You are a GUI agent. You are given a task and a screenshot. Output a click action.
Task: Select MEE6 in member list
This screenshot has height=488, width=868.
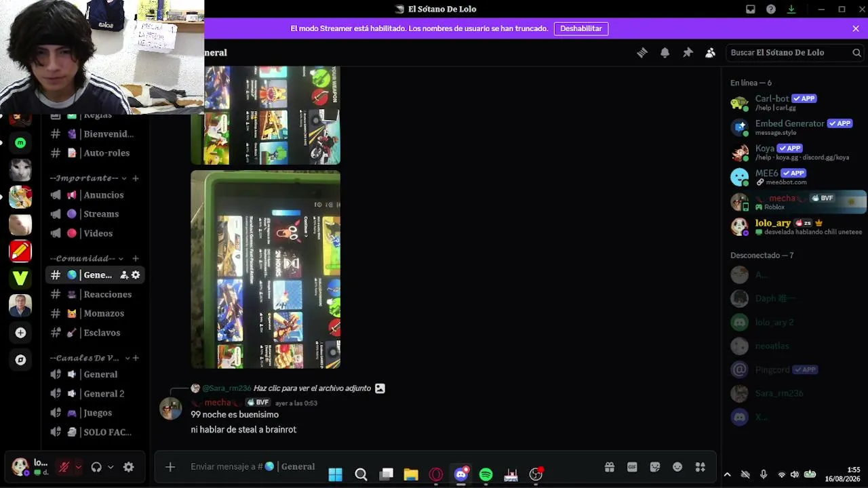793,177
